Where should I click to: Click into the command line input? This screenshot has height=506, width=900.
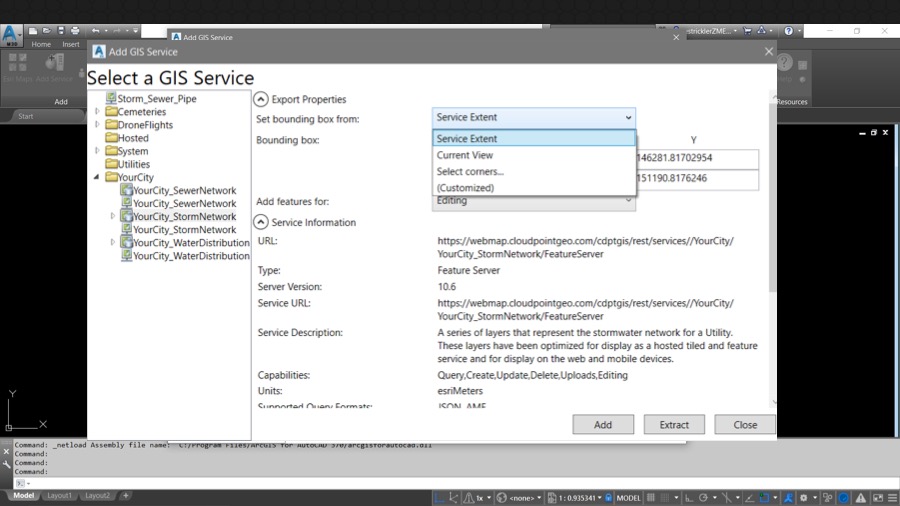(459, 483)
